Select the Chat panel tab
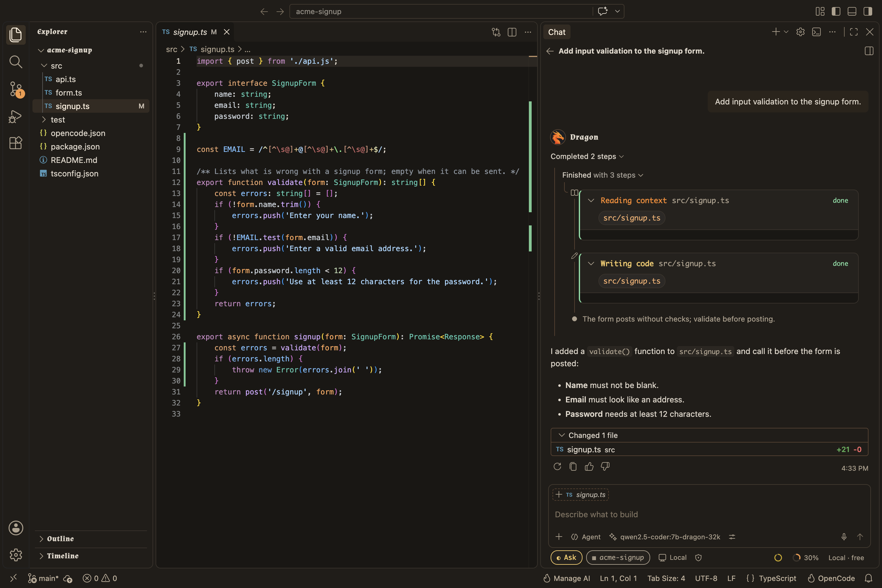882x588 pixels. 556,32
